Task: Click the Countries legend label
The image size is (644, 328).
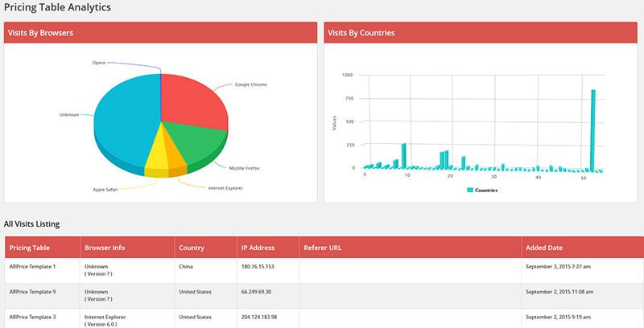Action: (x=486, y=191)
